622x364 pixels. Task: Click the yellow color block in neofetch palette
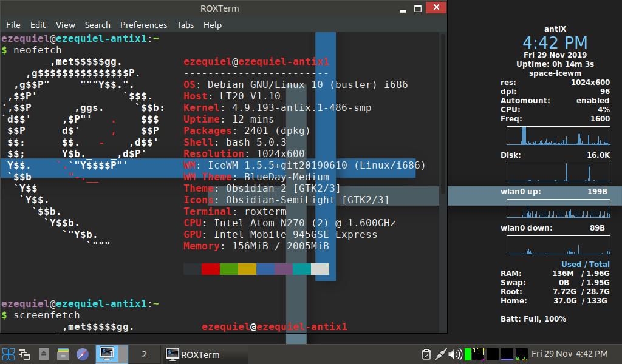pos(247,269)
